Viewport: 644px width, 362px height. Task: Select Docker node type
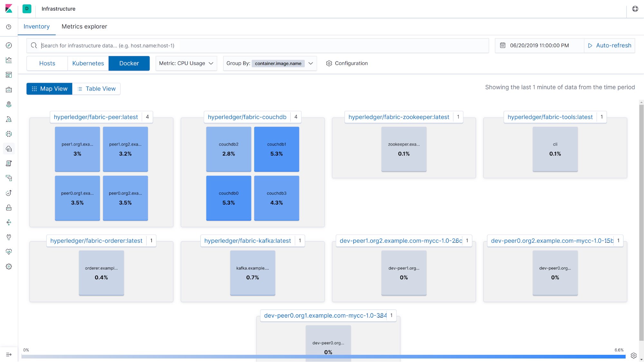click(129, 63)
